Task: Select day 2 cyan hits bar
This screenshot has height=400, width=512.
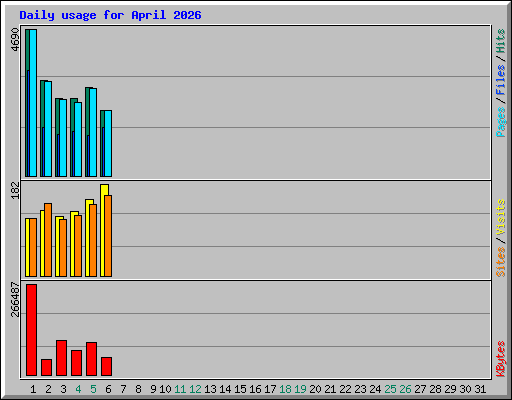Action: pos(48,129)
